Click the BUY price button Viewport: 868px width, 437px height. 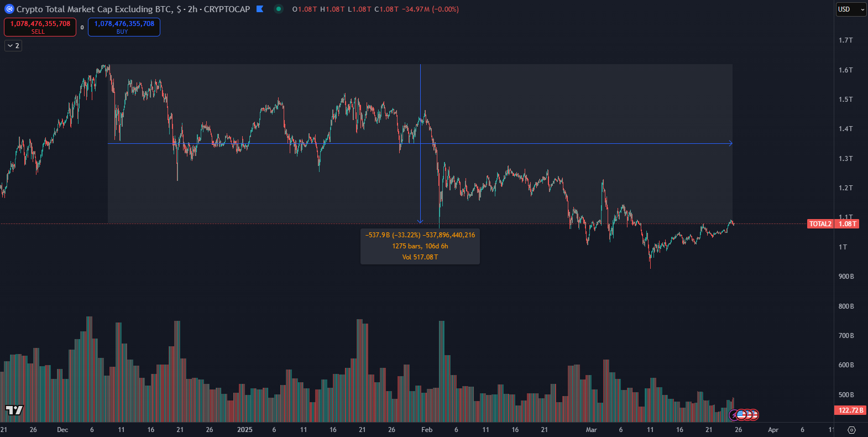coord(124,27)
